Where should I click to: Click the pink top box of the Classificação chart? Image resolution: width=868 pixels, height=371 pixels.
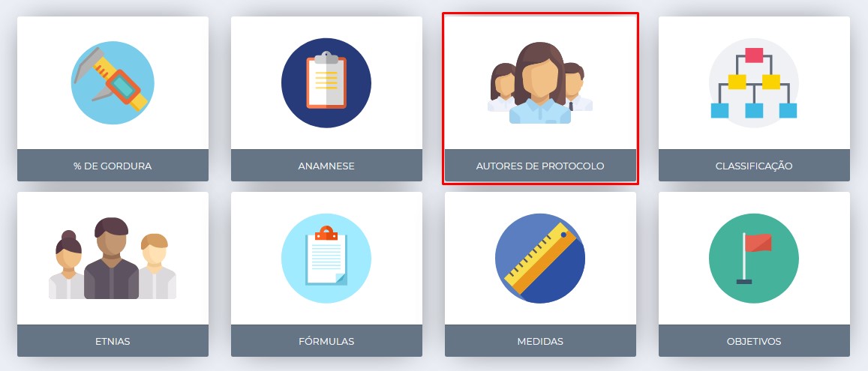point(754,55)
